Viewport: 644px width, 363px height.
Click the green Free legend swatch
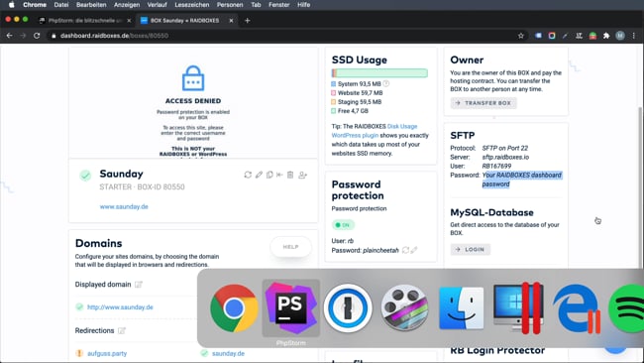[x=334, y=111]
